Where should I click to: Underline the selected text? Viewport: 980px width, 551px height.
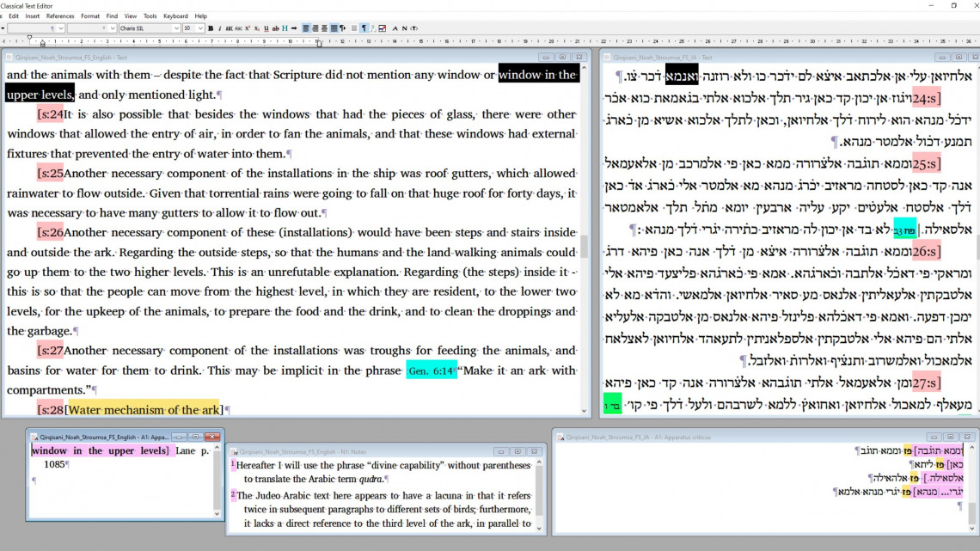(x=266, y=28)
